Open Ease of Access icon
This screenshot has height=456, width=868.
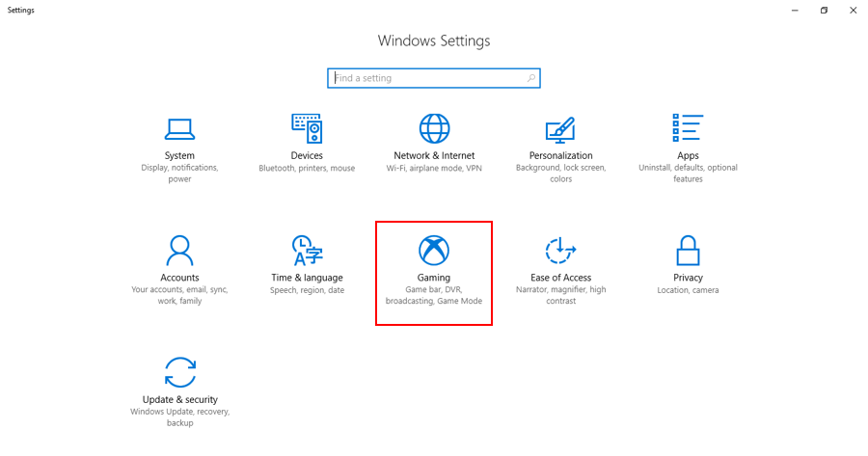pos(560,250)
